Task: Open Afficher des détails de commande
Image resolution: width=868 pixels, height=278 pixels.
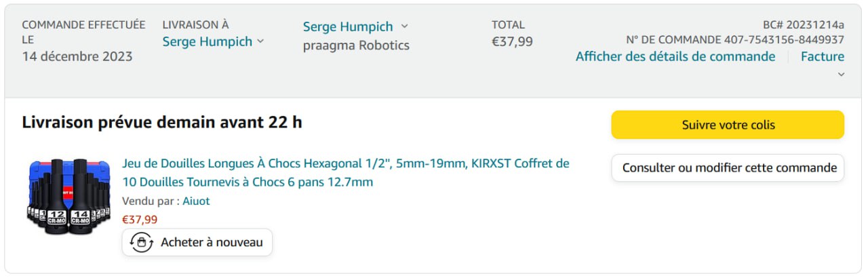Action: [675, 56]
